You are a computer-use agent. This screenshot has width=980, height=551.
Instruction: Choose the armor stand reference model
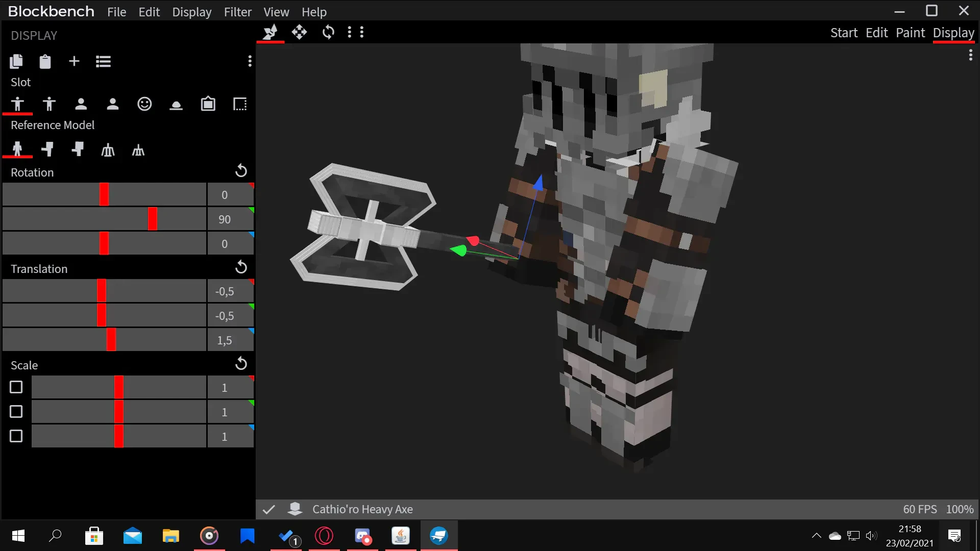click(108, 150)
